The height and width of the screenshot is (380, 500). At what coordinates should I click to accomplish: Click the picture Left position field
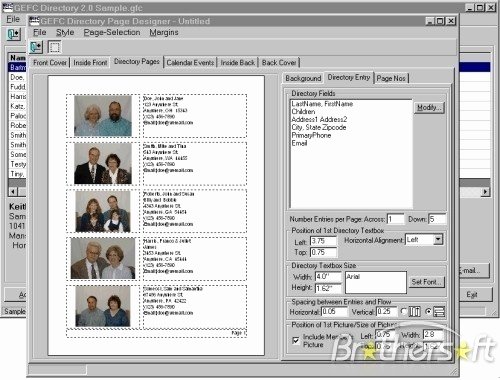click(385, 334)
